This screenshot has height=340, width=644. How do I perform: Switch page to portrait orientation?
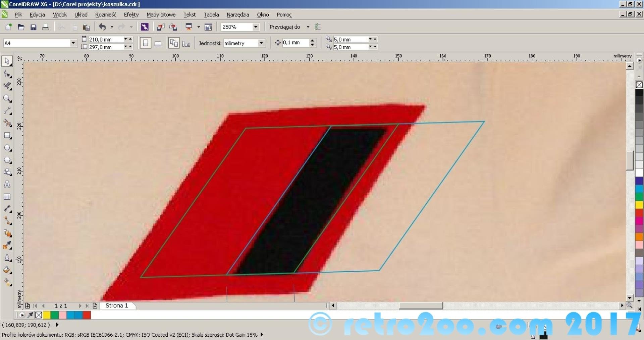(x=146, y=43)
